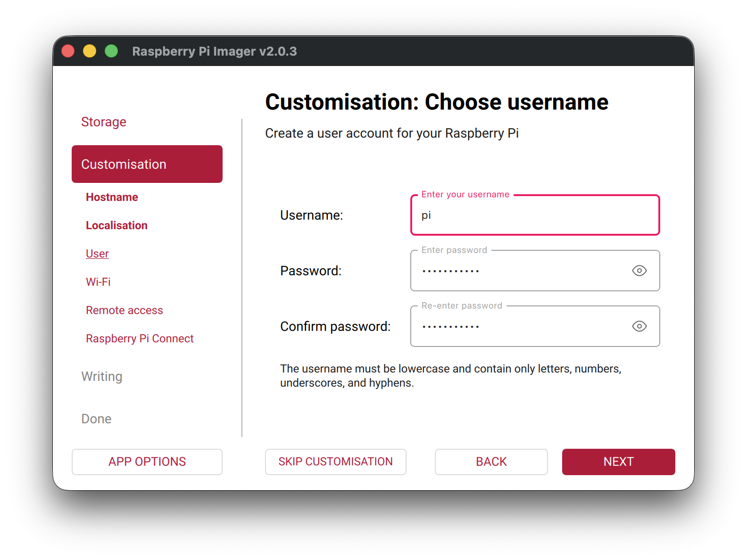Go to the Wi-Fi sub-step
Viewport: 747px width, 560px height.
[x=98, y=282]
